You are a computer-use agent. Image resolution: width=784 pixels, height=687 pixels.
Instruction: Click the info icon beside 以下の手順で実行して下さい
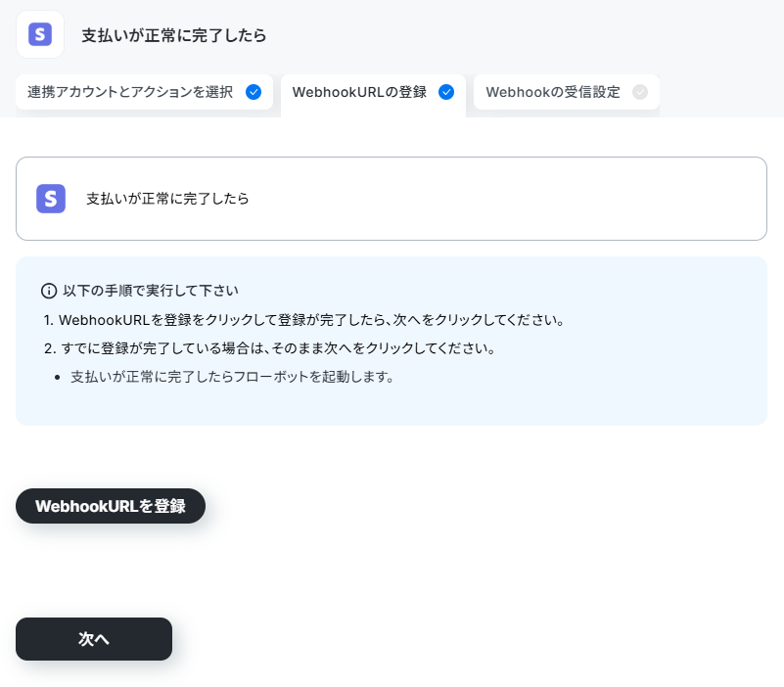click(x=49, y=291)
